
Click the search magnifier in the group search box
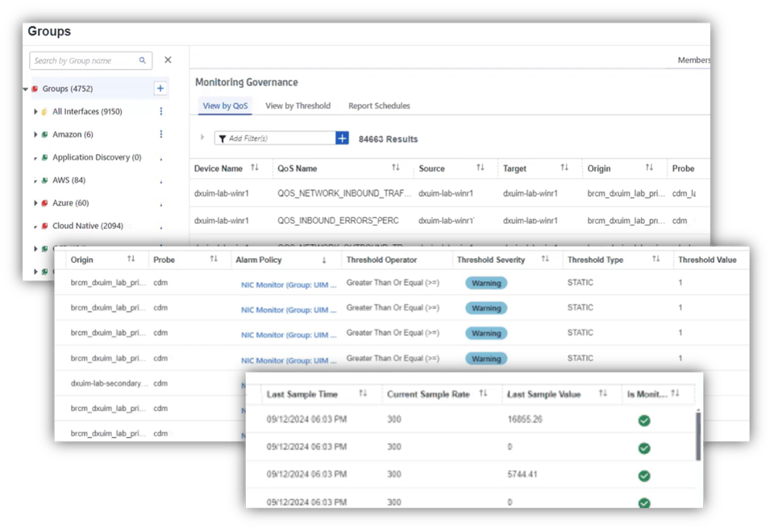143,60
